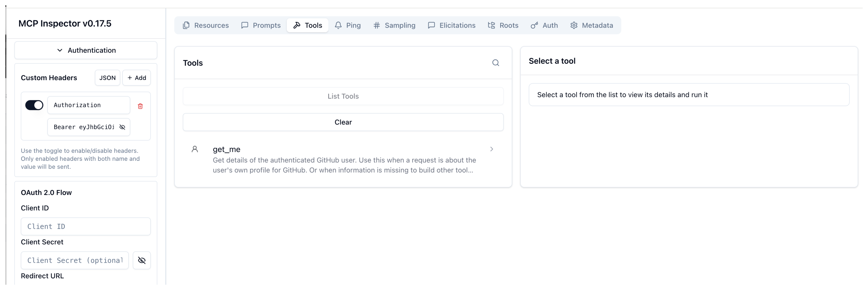
Task: Focus the Client ID input field
Action: click(86, 227)
